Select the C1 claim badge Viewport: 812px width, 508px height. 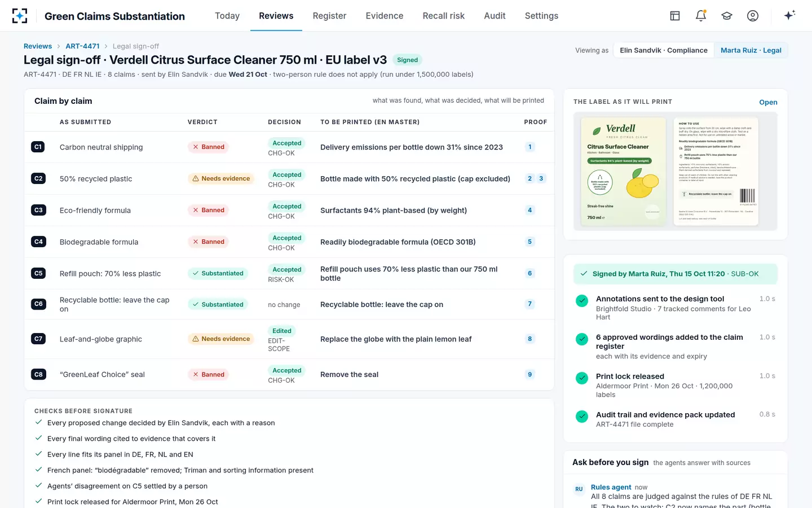click(x=38, y=147)
